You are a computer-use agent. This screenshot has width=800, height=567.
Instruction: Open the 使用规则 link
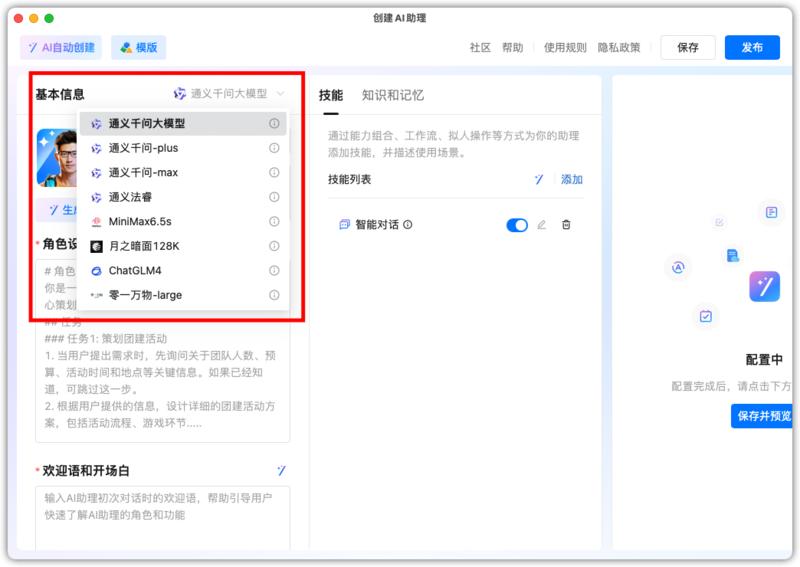pos(565,47)
